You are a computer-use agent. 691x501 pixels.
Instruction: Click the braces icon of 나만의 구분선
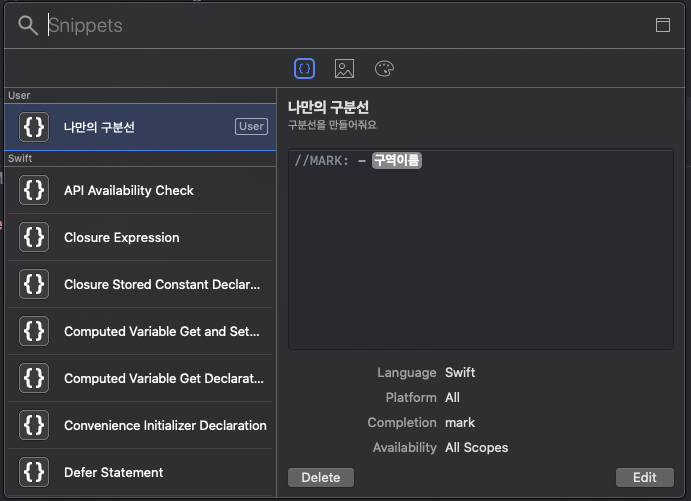(34, 127)
